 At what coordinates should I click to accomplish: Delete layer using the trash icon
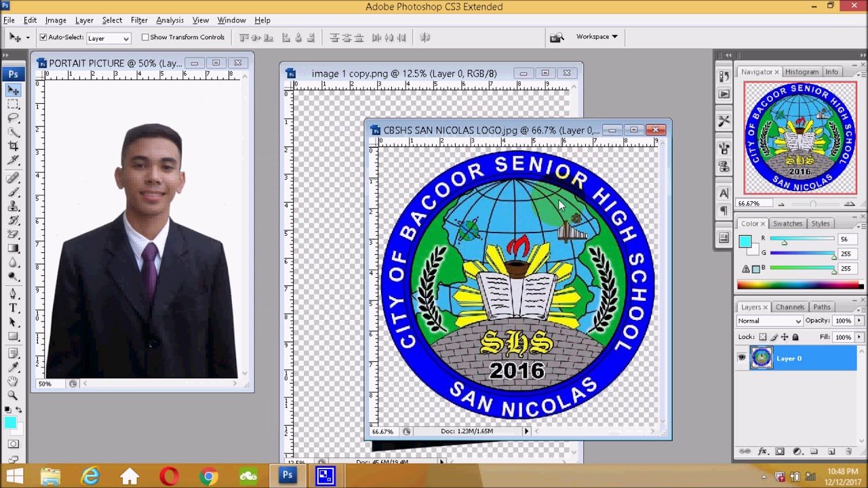[x=849, y=451]
